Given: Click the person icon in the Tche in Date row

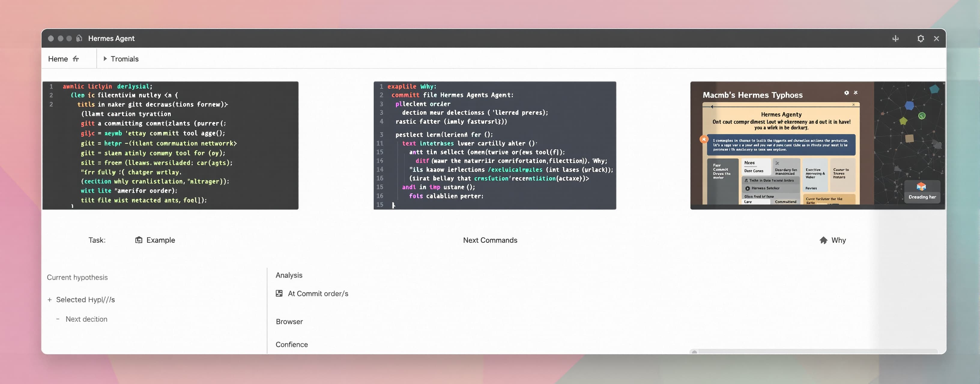Looking at the screenshot, I should (746, 181).
